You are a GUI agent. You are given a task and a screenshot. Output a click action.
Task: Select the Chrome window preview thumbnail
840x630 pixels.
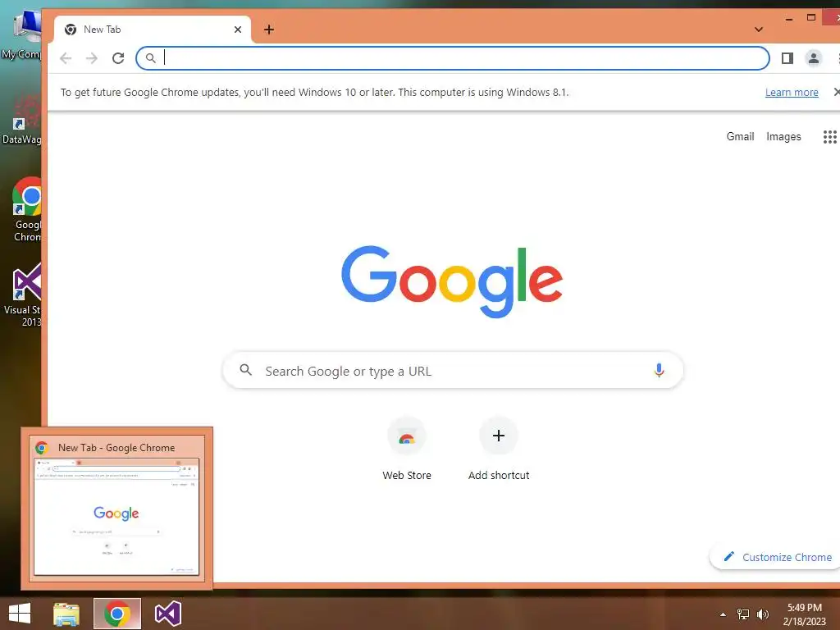[116, 517]
